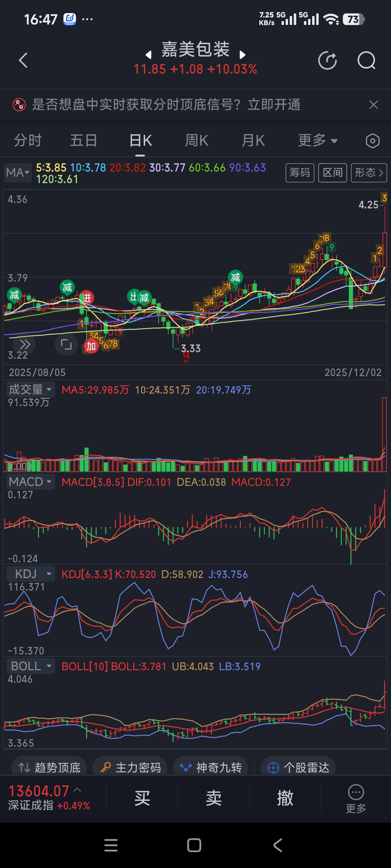Image resolution: width=391 pixels, height=868 pixels.
Task: Tap the back arrow at top left
Action: click(x=23, y=61)
